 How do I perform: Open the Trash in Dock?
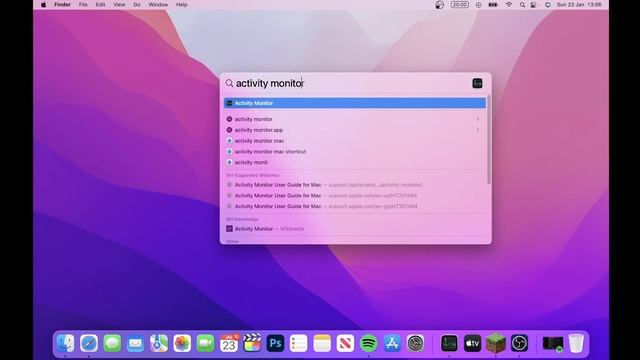[x=576, y=343]
